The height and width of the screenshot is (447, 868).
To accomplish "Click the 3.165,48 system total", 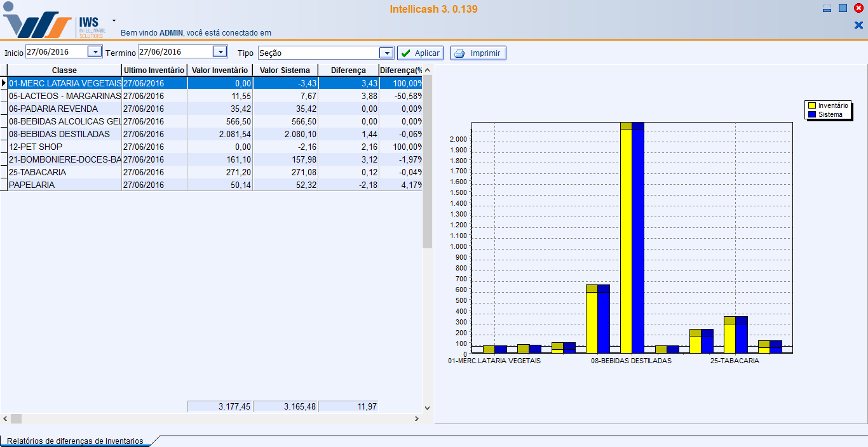I will click(285, 406).
